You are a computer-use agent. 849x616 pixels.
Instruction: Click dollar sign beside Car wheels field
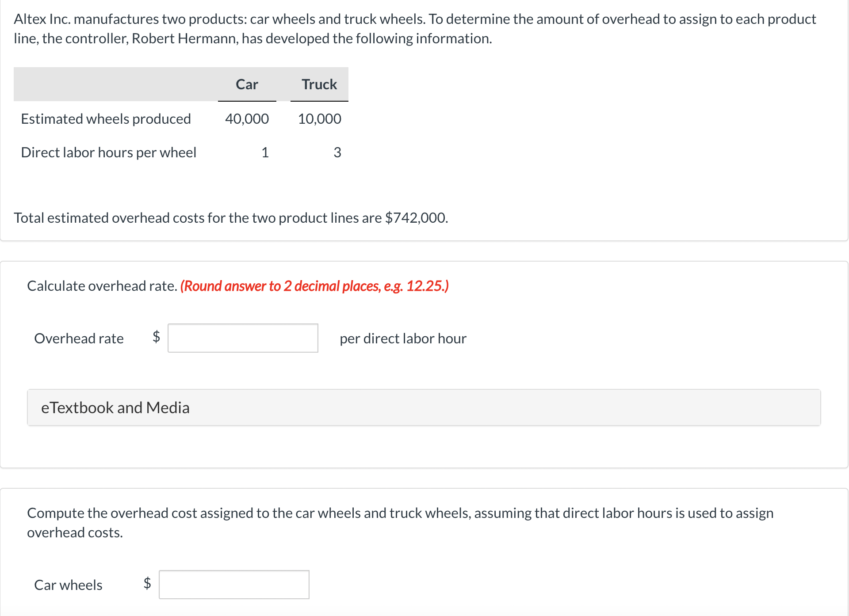147,583
